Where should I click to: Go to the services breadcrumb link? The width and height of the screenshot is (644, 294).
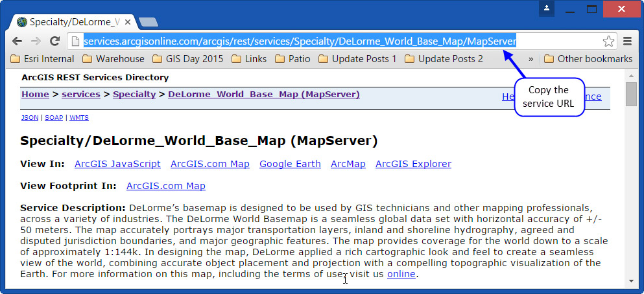click(x=81, y=95)
